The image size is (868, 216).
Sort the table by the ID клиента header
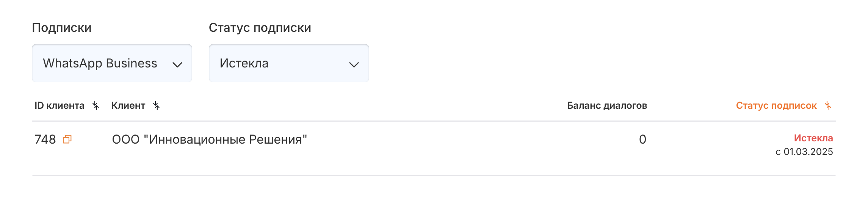point(60,106)
